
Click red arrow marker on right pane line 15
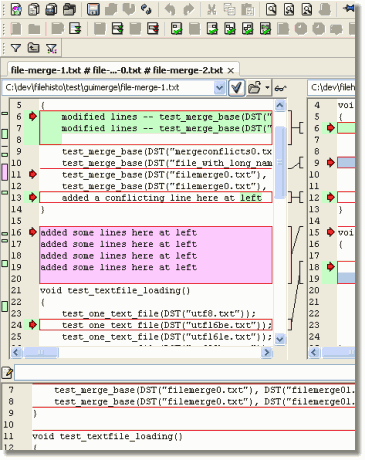pyautogui.click(x=330, y=232)
